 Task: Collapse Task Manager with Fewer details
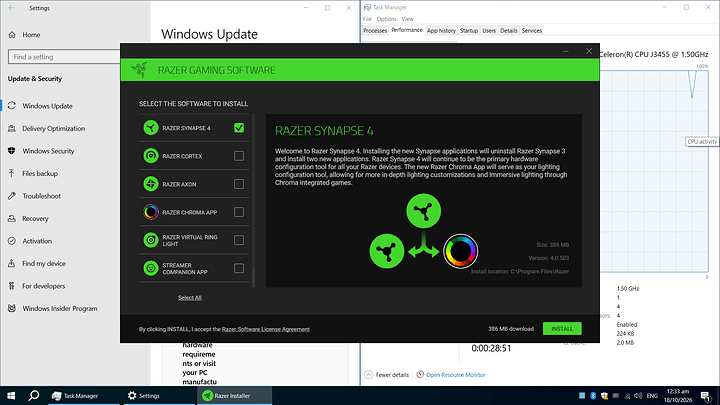click(386, 375)
